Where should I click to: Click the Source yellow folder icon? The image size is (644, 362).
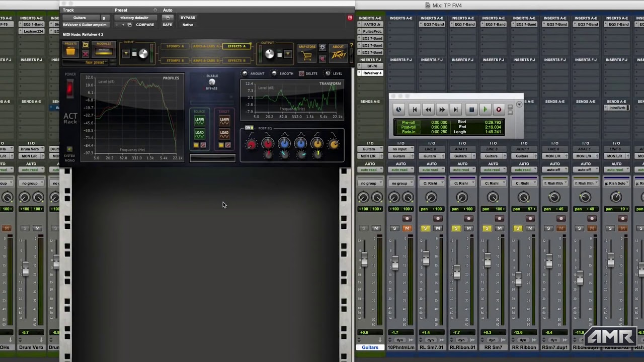click(196, 145)
